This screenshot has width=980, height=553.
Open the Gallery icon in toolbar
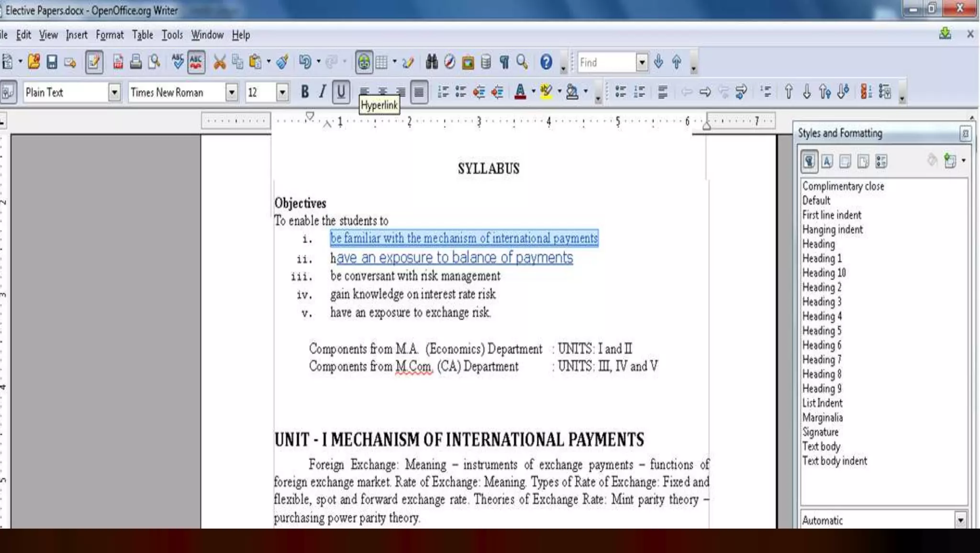click(468, 62)
